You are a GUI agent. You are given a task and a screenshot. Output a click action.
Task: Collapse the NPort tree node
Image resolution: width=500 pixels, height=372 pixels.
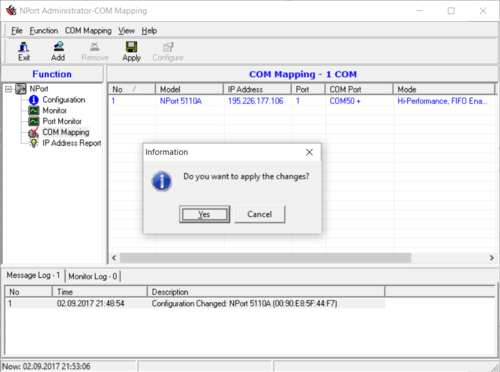(8, 89)
